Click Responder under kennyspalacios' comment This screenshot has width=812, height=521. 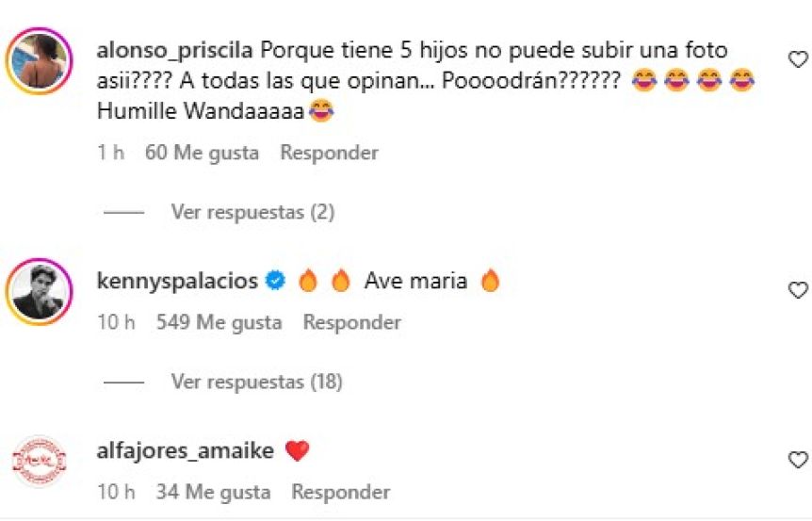(352, 322)
